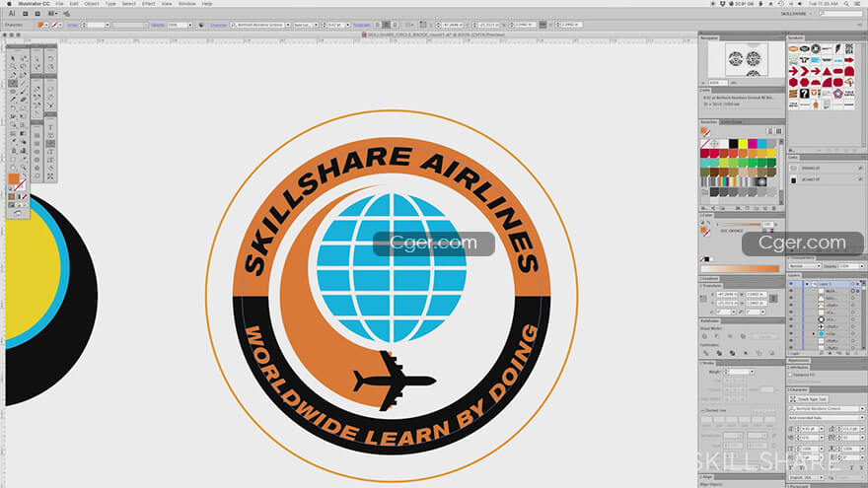
Task: Select the Area Type tool in floating panel
Action: pos(51,135)
